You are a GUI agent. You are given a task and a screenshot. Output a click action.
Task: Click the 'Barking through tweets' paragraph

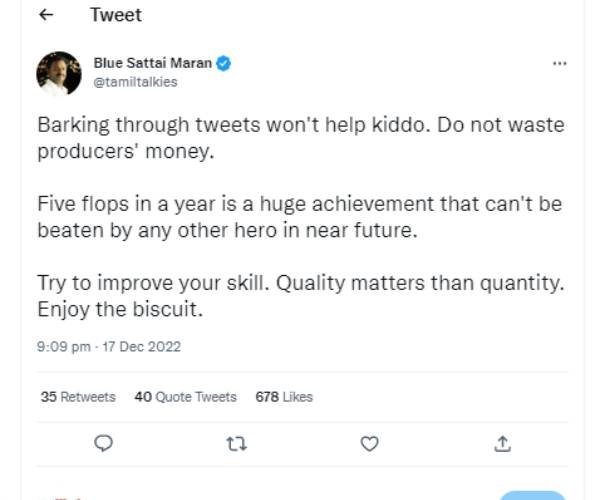point(300,139)
